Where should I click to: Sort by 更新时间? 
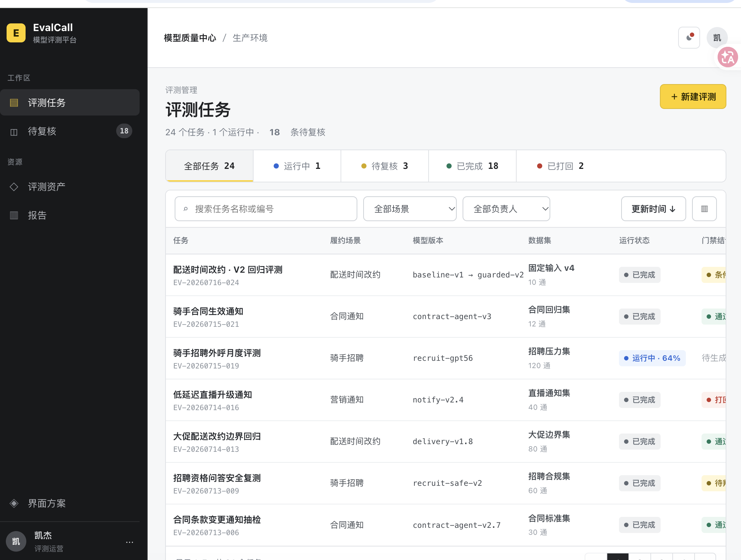click(x=654, y=209)
